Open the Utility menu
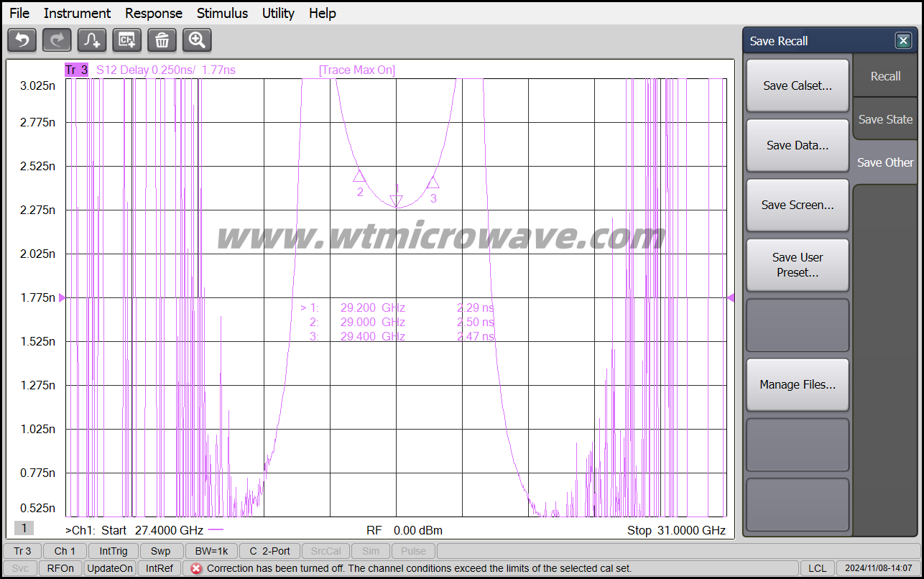Image resolution: width=924 pixels, height=579 pixels. point(278,13)
